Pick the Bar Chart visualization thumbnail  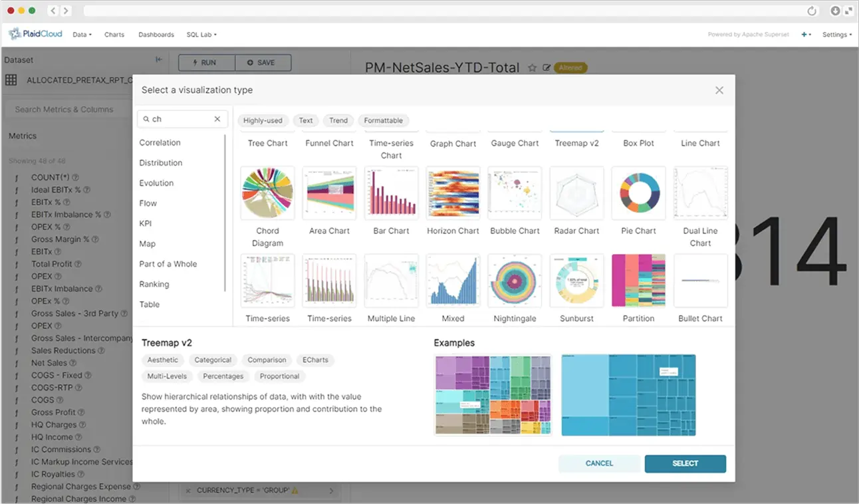coord(391,193)
